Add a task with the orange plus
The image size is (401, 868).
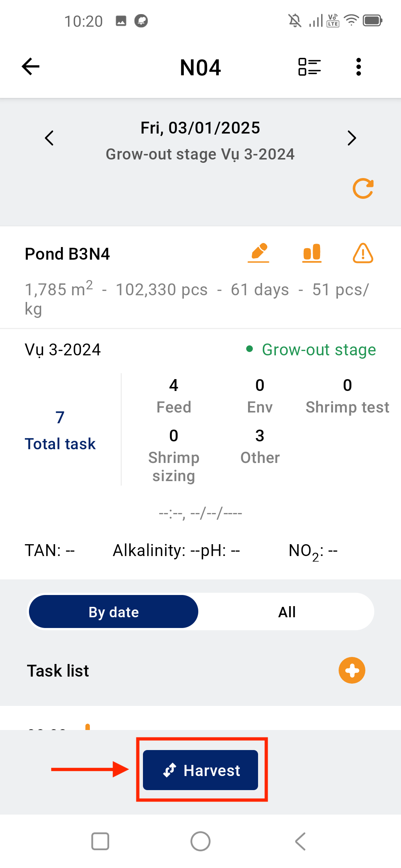pos(352,670)
